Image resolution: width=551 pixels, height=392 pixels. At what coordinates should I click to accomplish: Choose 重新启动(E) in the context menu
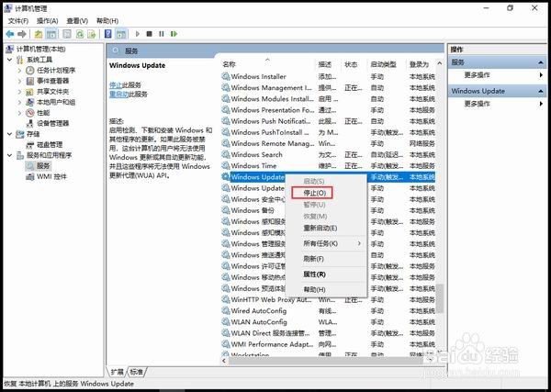pyautogui.click(x=320, y=229)
